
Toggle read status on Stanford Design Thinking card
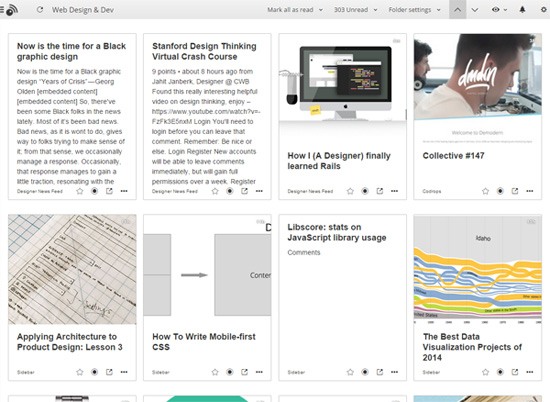click(x=230, y=191)
